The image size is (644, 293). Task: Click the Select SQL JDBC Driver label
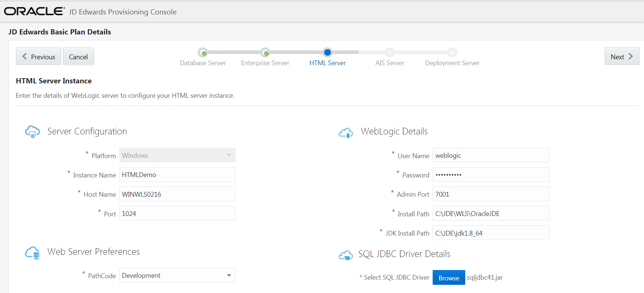pos(396,277)
